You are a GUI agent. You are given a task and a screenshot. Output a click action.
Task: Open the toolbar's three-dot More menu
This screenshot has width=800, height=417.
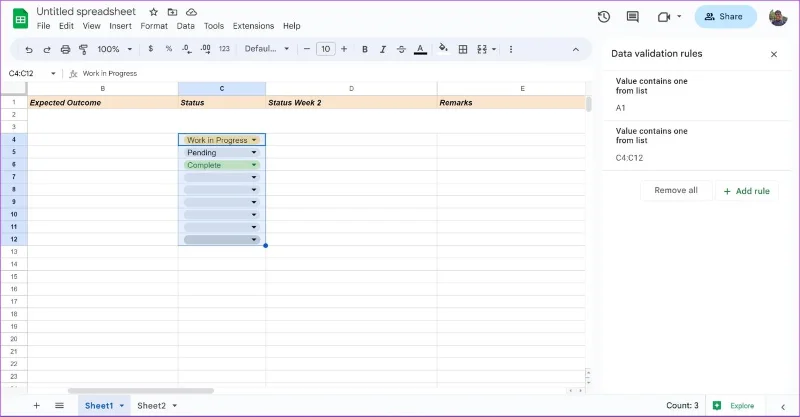(511, 49)
